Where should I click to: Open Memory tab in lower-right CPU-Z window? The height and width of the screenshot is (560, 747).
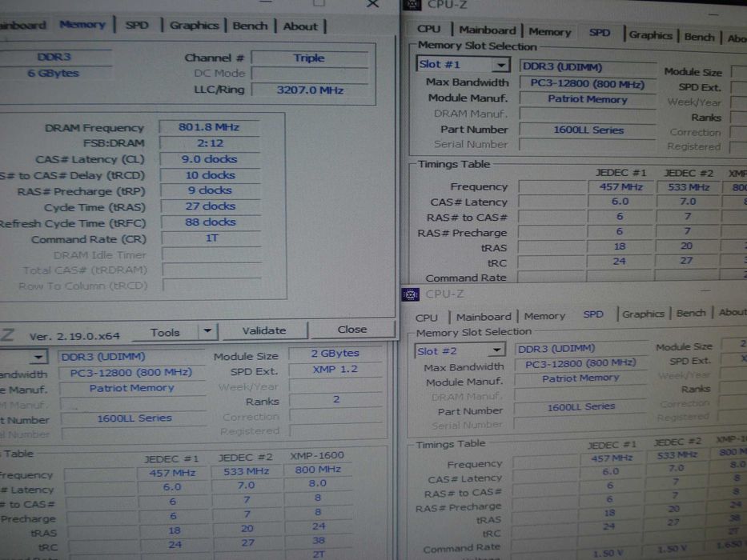click(544, 316)
